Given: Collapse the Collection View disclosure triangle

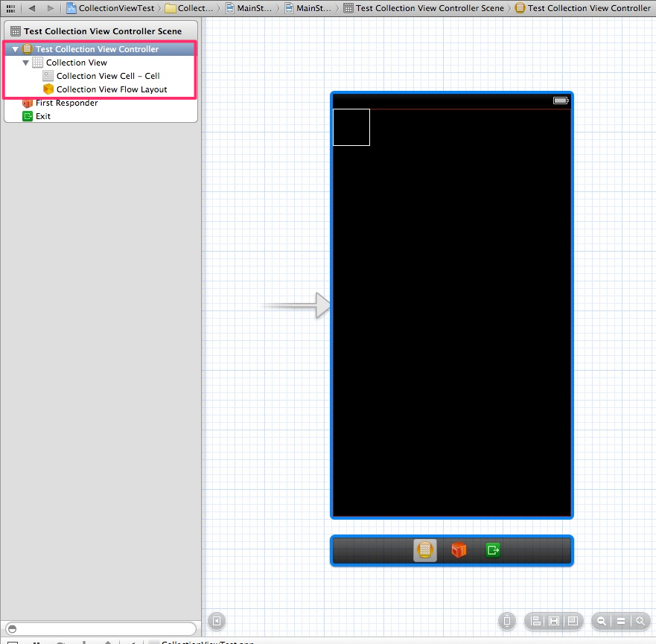Looking at the screenshot, I should pos(25,63).
